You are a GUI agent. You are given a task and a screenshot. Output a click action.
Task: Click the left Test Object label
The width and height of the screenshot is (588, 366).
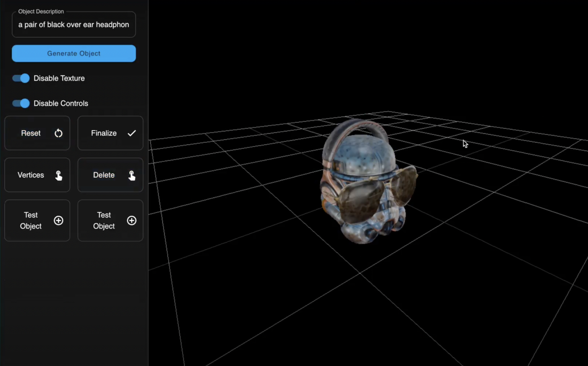pos(31,221)
